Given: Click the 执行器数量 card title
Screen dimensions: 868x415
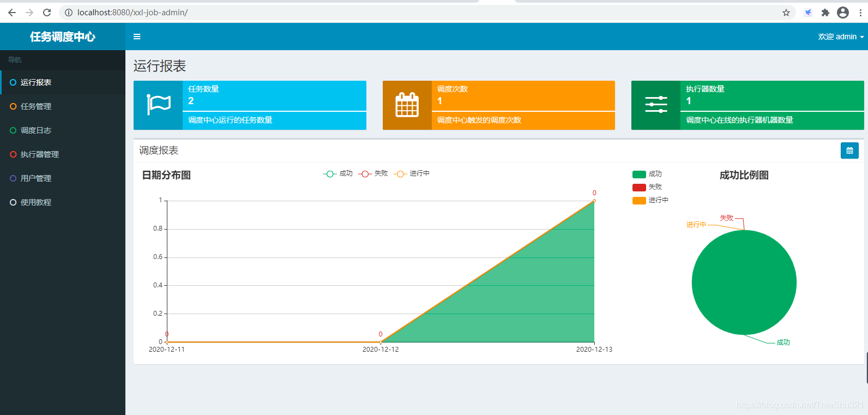Looking at the screenshot, I should [705, 89].
